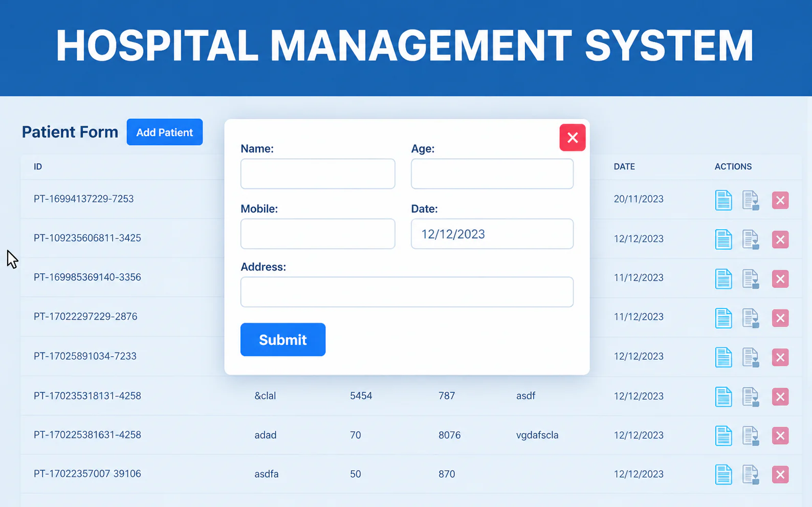
Task: Delete patient row PT-17025891034-7233
Action: pos(780,357)
